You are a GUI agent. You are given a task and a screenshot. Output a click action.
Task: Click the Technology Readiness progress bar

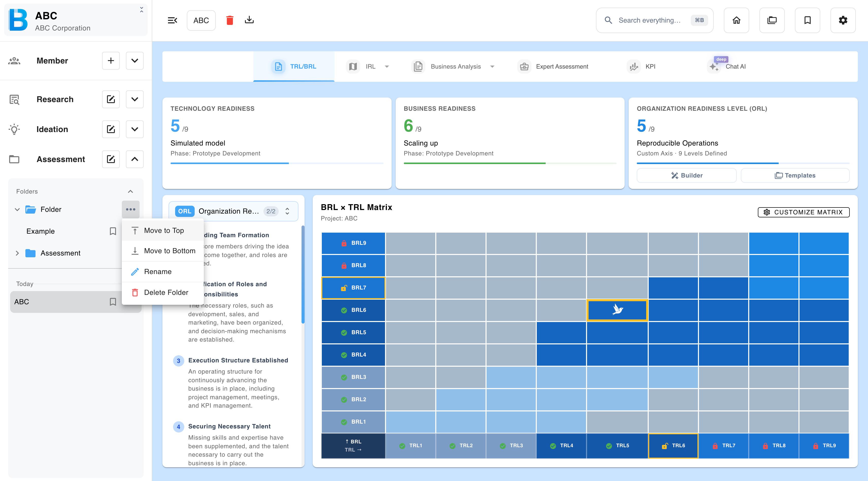coord(277,163)
